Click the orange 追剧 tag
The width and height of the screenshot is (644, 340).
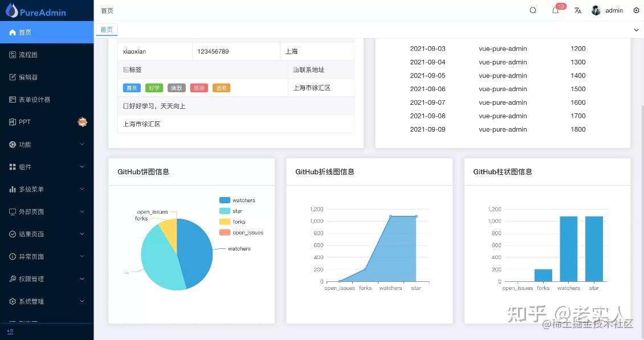tap(221, 88)
